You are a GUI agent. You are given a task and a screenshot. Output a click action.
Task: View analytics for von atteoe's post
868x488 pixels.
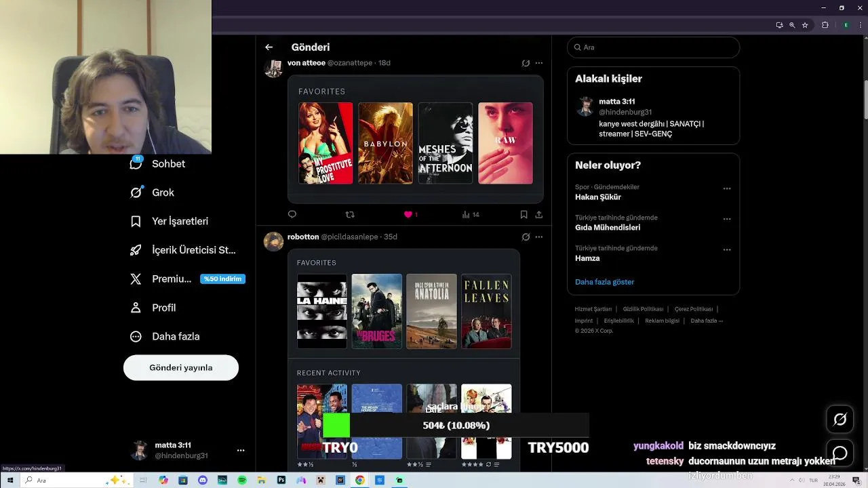[470, 214]
